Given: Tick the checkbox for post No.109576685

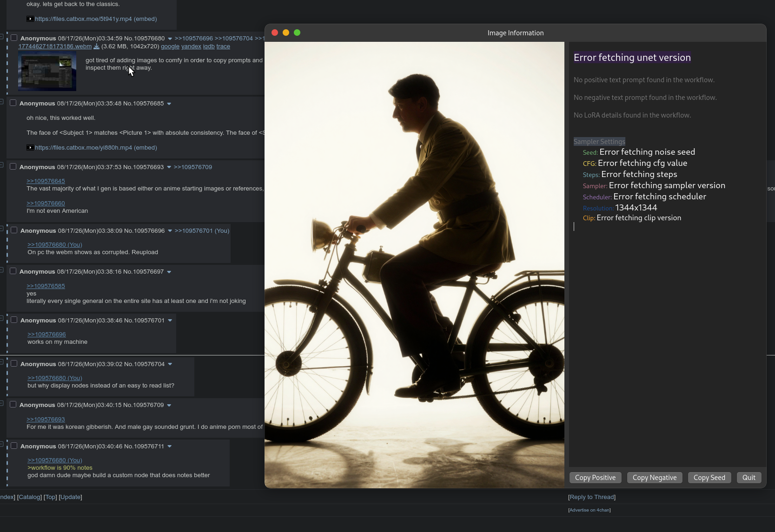Looking at the screenshot, I should [x=13, y=103].
